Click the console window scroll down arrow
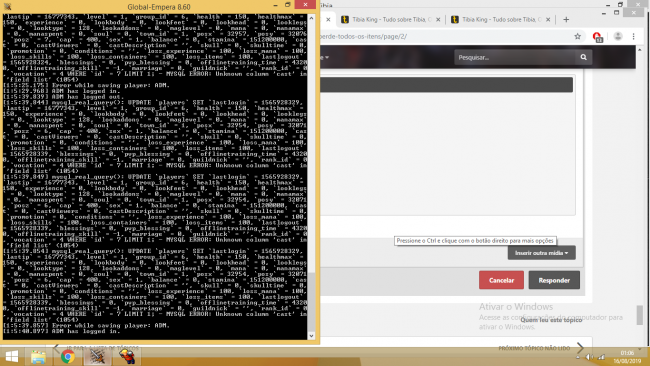 [x=311, y=336]
